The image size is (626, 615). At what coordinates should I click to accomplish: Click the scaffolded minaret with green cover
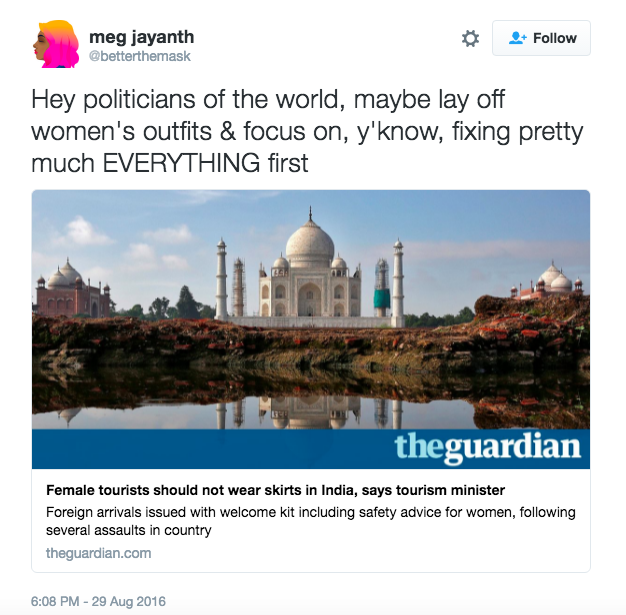[x=382, y=288]
